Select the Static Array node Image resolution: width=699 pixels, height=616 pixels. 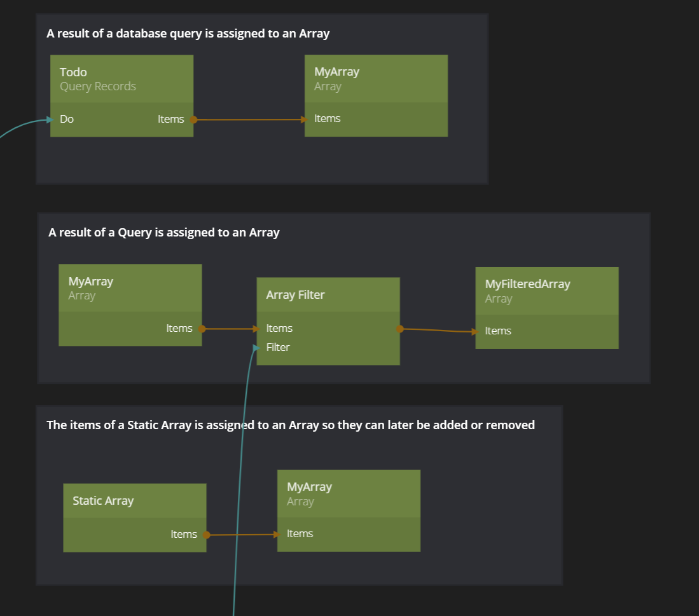(134, 501)
